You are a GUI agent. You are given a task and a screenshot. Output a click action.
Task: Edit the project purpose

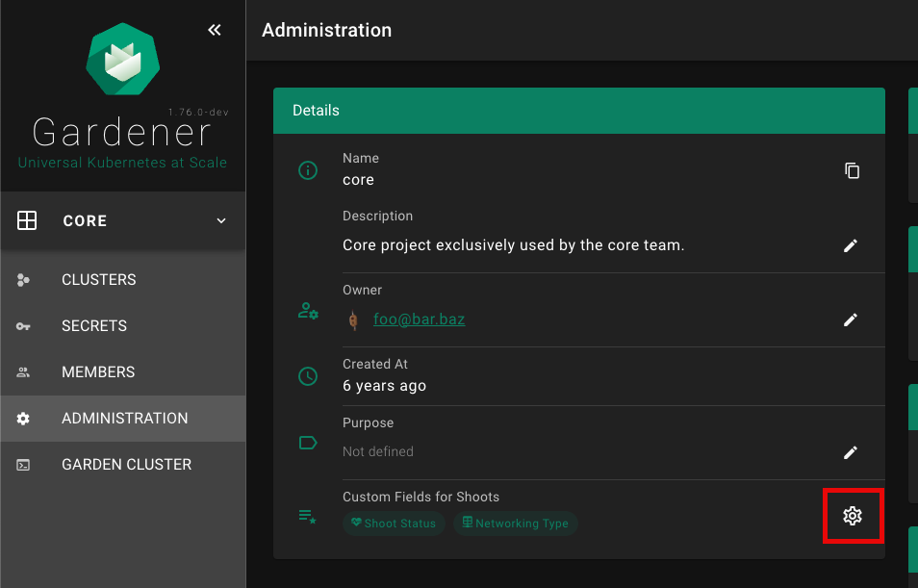pos(851,452)
